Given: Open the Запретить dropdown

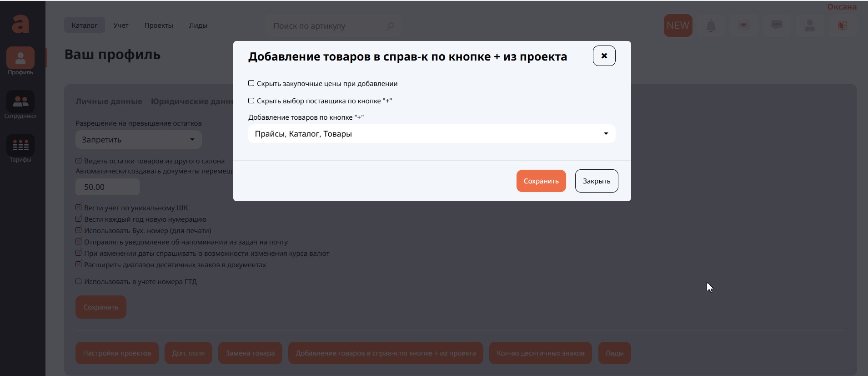Looking at the screenshot, I should point(138,140).
